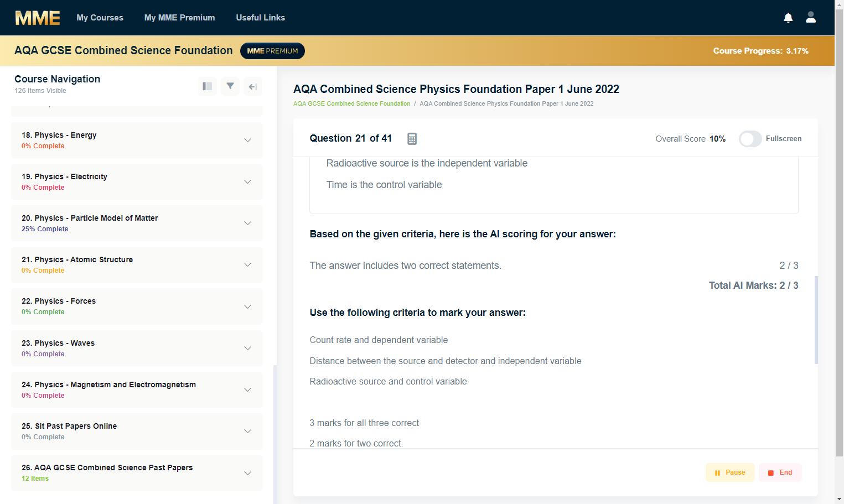Open My Courses menu

point(100,18)
